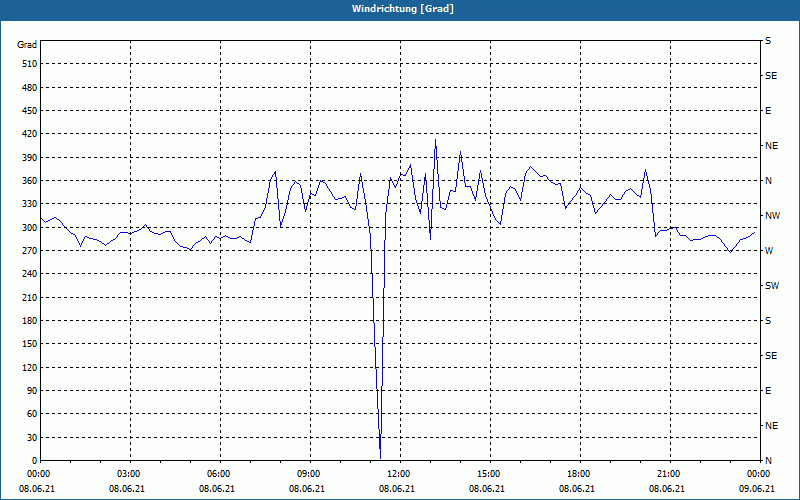
Task: Select the 06:00 time label
Action: [x=220, y=474]
